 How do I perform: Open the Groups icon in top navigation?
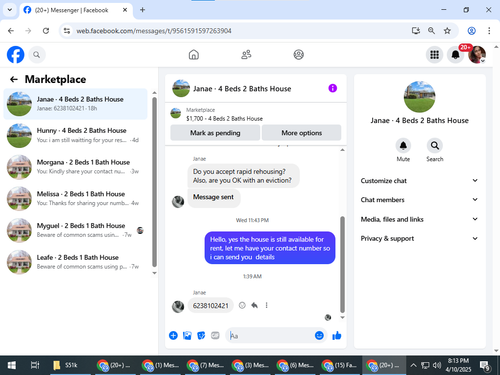[298, 55]
